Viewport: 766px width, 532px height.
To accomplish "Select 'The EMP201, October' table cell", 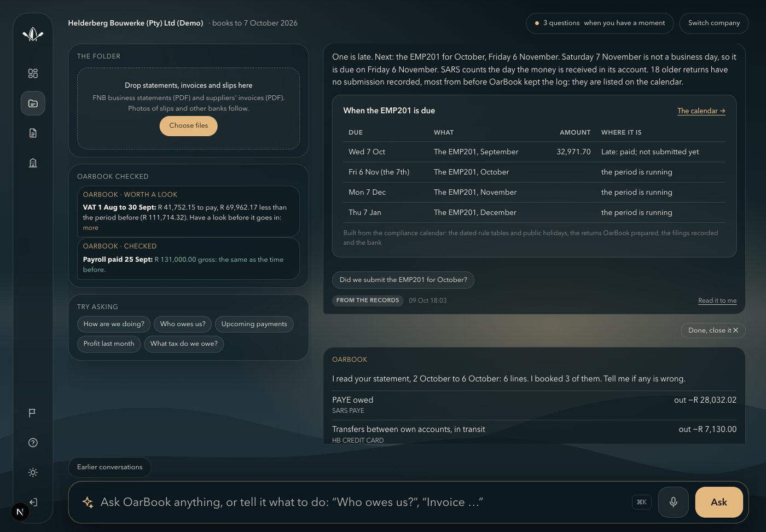I will point(471,172).
